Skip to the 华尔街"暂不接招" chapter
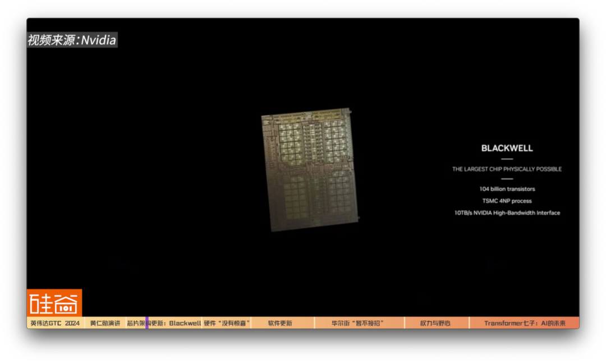Screen dimensions: 606x364 (x=360, y=323)
